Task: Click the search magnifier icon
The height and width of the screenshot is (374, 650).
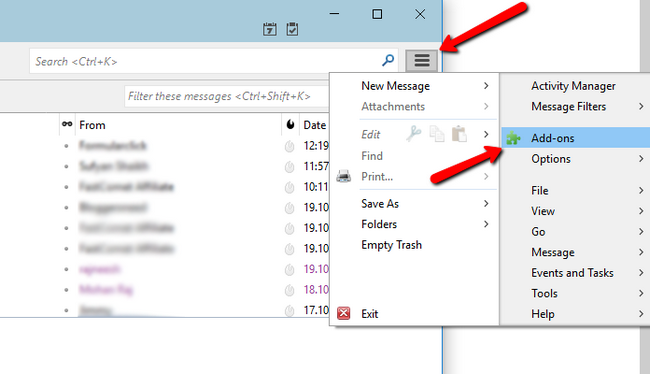Action: [x=388, y=61]
